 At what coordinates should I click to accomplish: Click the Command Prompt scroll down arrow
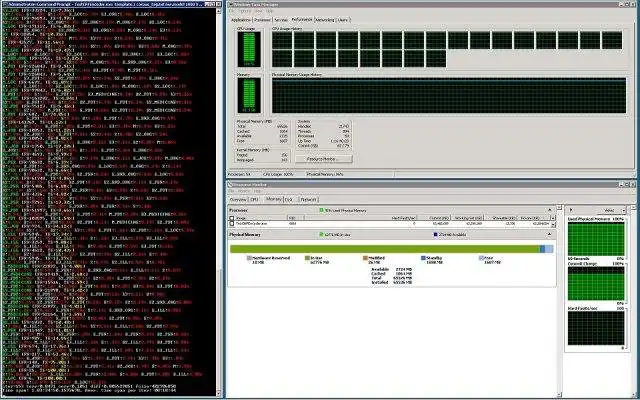pos(219,394)
